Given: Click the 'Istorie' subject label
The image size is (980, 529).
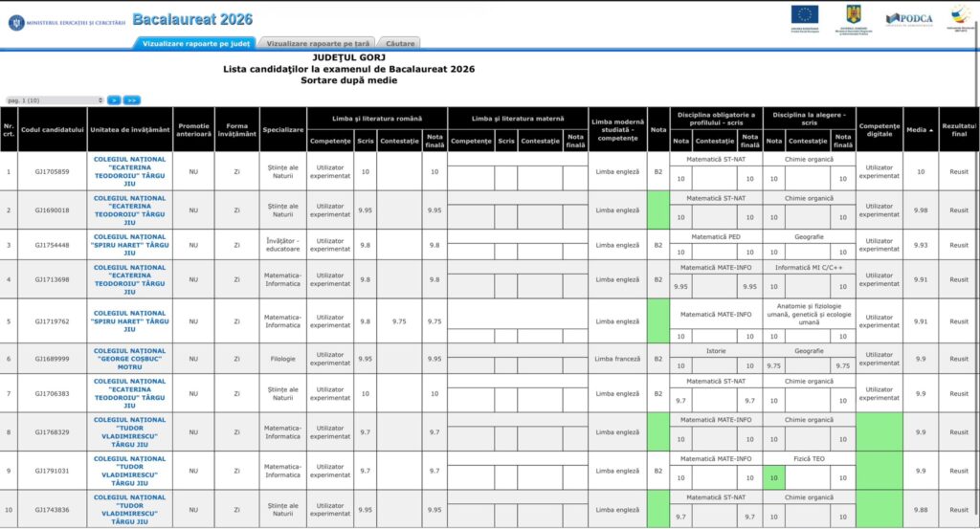Looking at the screenshot, I should point(716,351).
